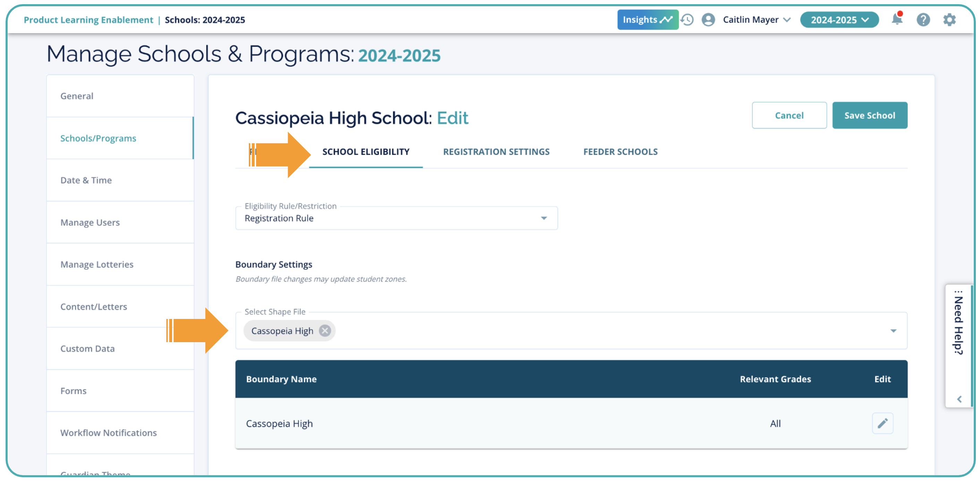
Task: Open the settings gear icon
Action: pos(949,20)
